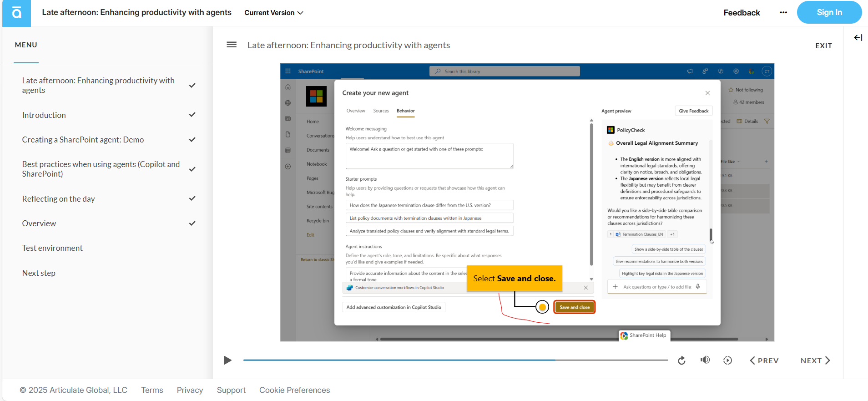Click the globe icon in SharePoint sidebar
The image size is (868, 401).
pyautogui.click(x=288, y=103)
